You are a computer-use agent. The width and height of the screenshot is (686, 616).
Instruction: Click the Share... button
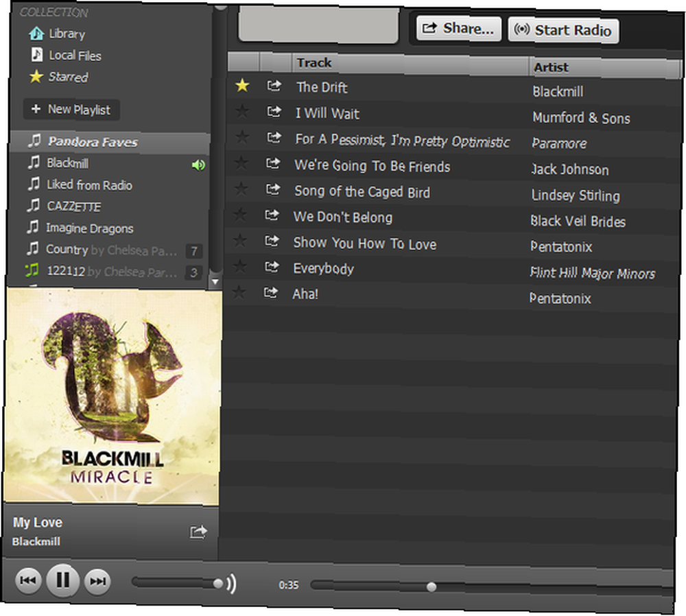click(x=458, y=29)
